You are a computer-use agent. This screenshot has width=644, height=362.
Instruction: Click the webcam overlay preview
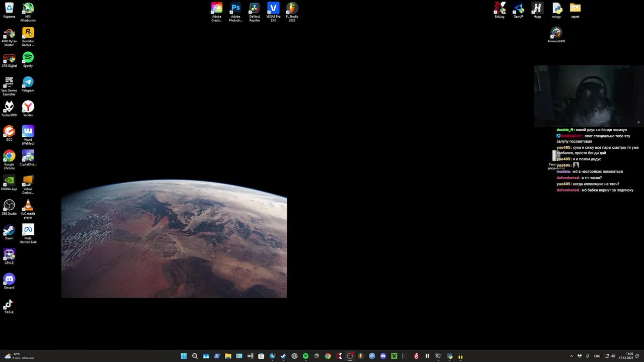click(589, 96)
